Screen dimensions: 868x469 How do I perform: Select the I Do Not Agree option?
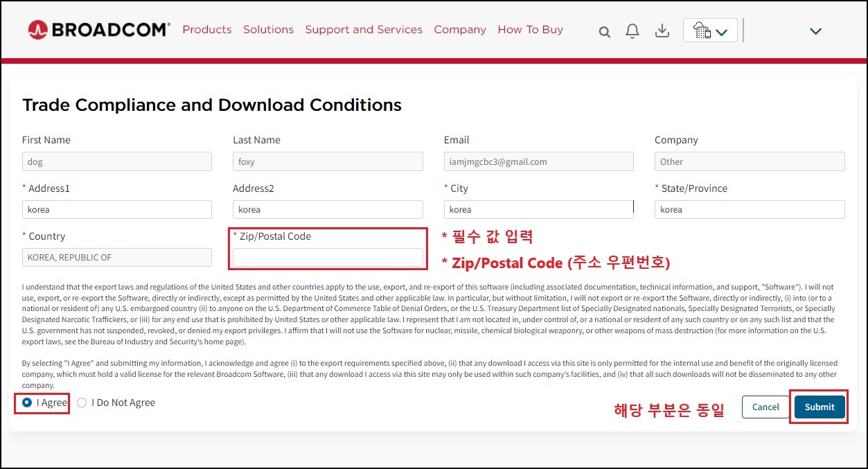(x=82, y=402)
